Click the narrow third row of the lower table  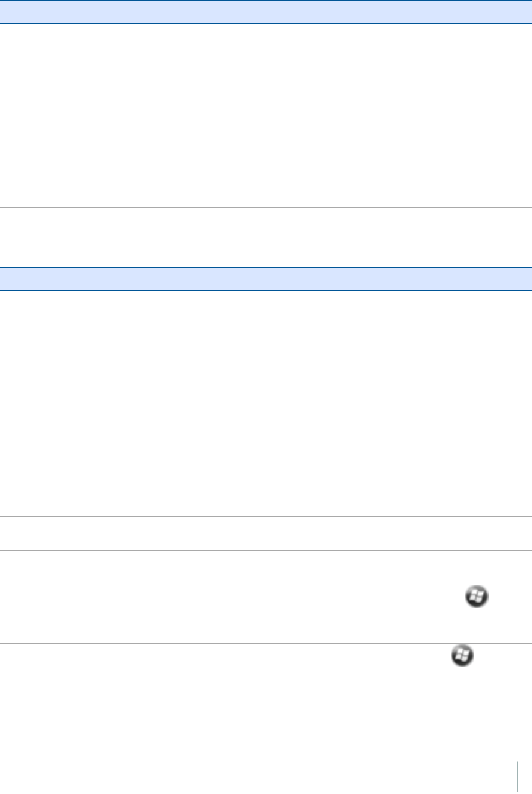(x=266, y=407)
